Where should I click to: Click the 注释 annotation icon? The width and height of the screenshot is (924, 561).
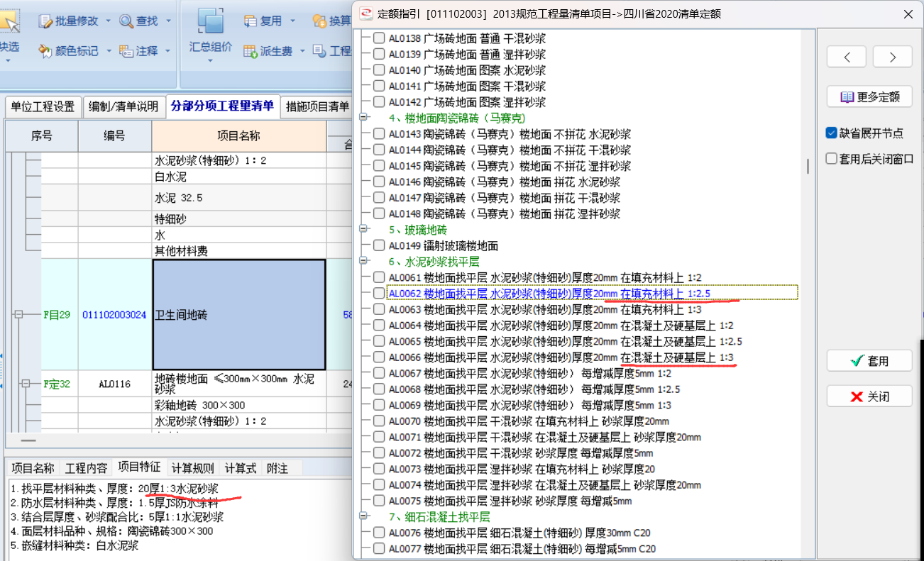127,51
